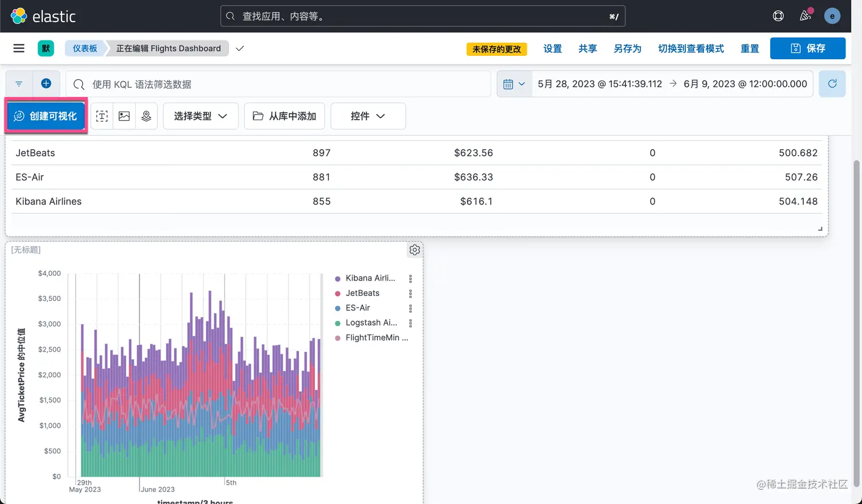Click FlightTimeMin legend label
Viewport: 862px width, 504px height.
377,338
